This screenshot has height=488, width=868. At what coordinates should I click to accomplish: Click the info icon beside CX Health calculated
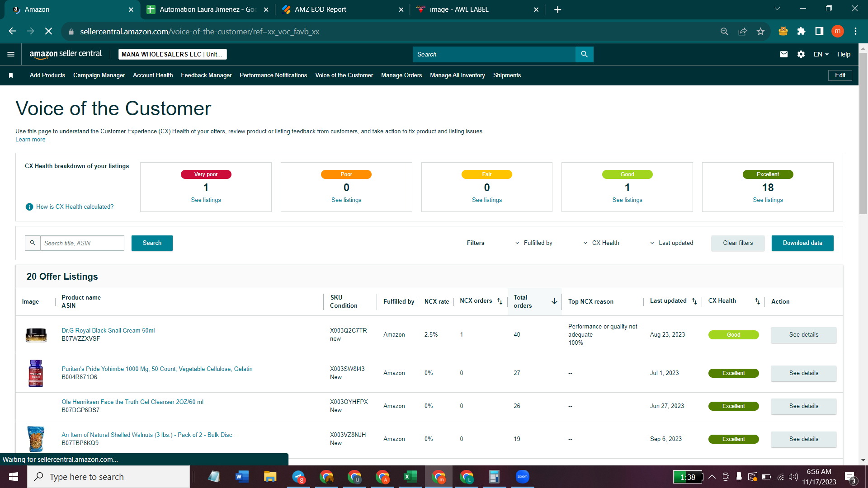tap(29, 207)
